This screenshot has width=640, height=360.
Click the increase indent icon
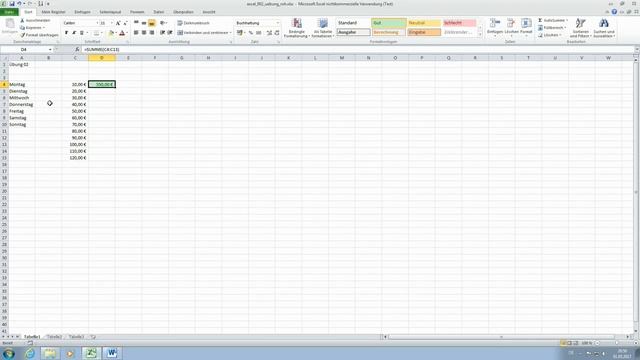[x=170, y=33]
